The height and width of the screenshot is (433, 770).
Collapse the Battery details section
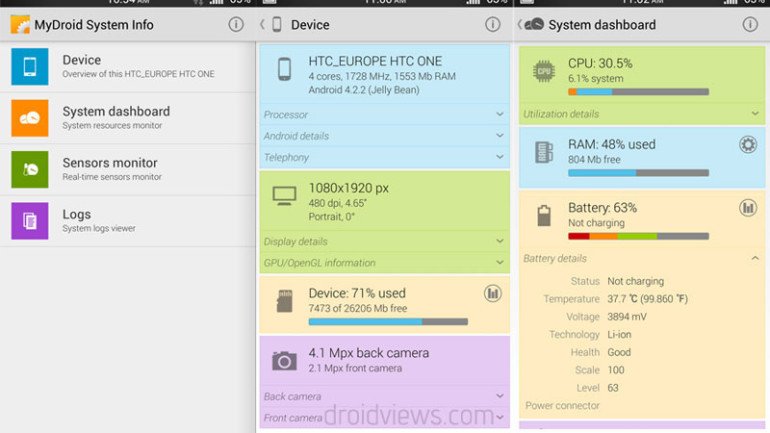(x=642, y=258)
